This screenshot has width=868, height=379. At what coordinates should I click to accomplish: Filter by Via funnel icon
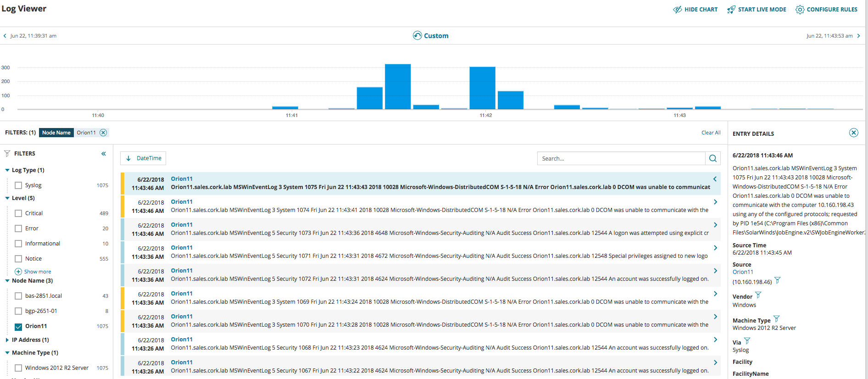pos(747,341)
